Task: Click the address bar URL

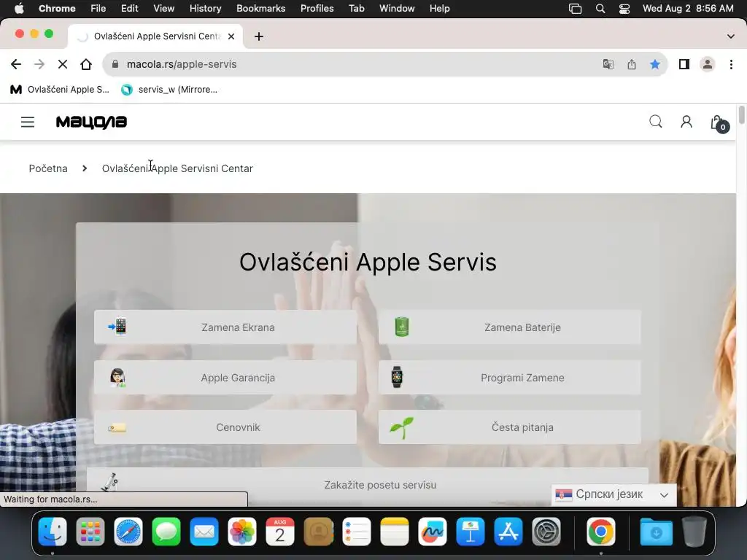Action: pyautogui.click(x=182, y=64)
